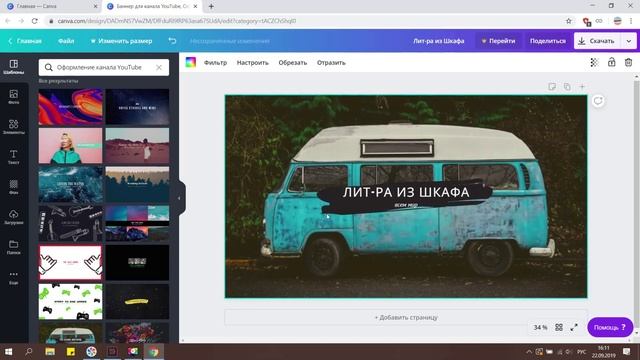The width and height of the screenshot is (640, 360).
Task: Collapse the side panel with arrow handle
Action: click(180, 198)
